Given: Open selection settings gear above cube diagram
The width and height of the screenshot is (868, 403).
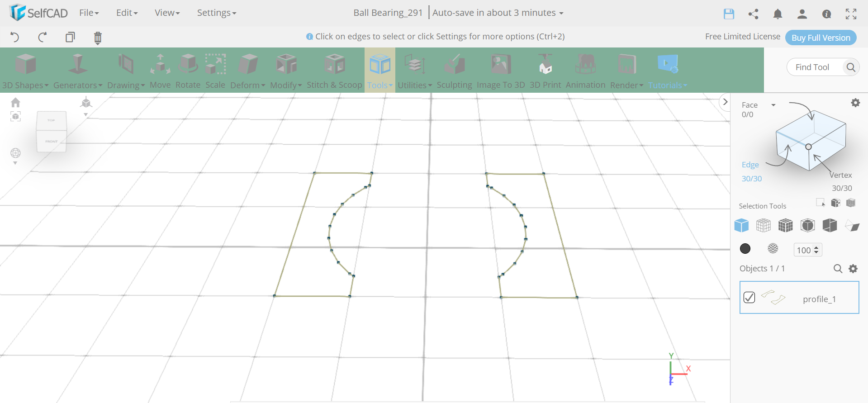Looking at the screenshot, I should click(x=855, y=103).
